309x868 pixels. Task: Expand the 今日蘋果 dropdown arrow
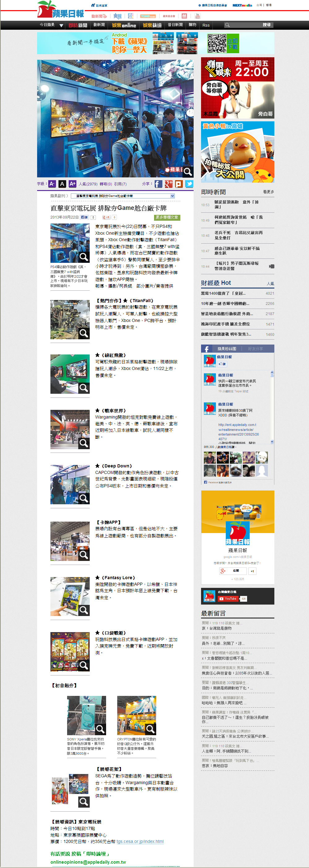[x=61, y=25]
